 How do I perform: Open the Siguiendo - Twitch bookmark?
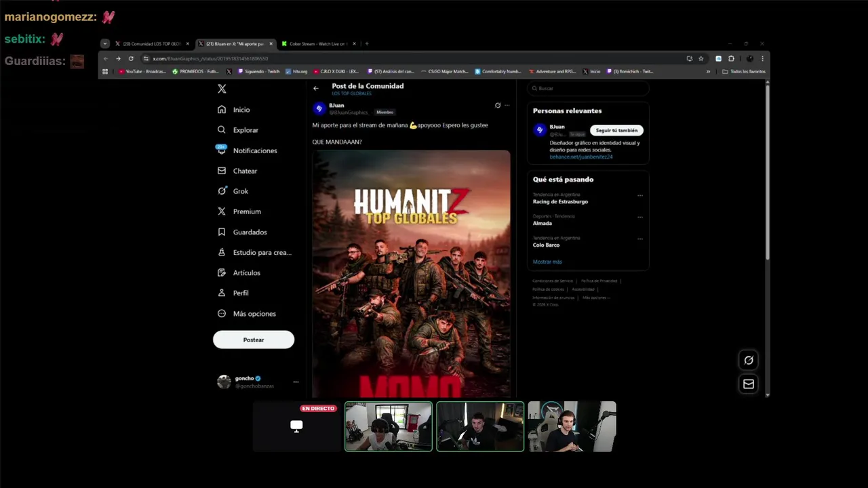coord(258,71)
